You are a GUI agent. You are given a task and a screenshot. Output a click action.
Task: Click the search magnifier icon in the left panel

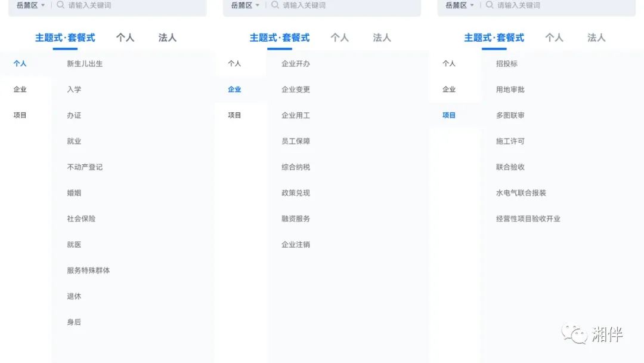pyautogui.click(x=60, y=5)
